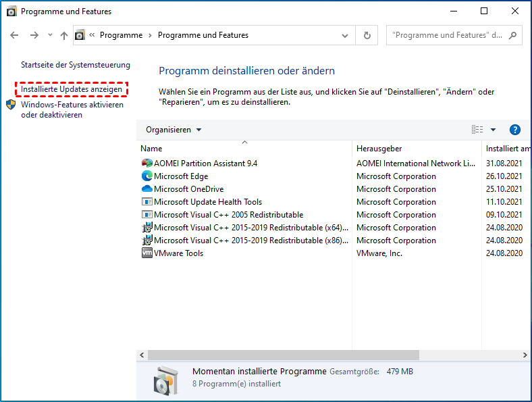The image size is (532, 402).
Task: Click the Windows-Features shield icon
Action: pyautogui.click(x=11, y=105)
